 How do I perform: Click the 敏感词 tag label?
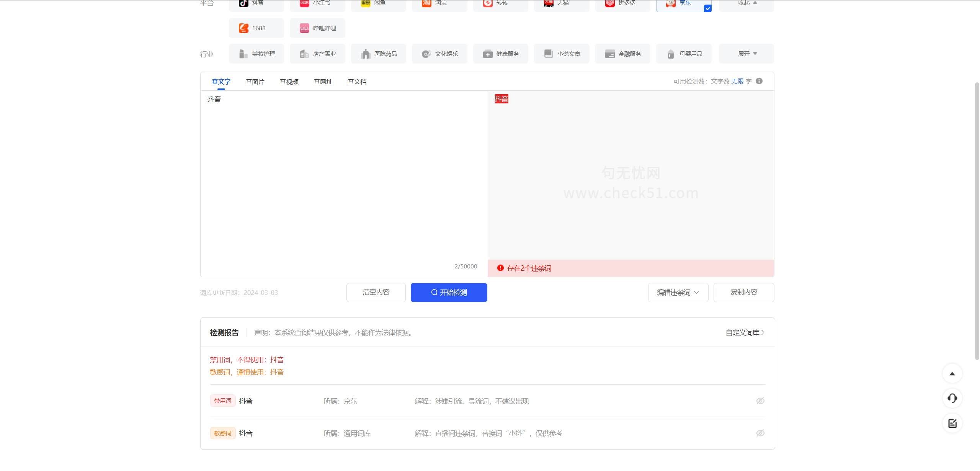click(223, 433)
